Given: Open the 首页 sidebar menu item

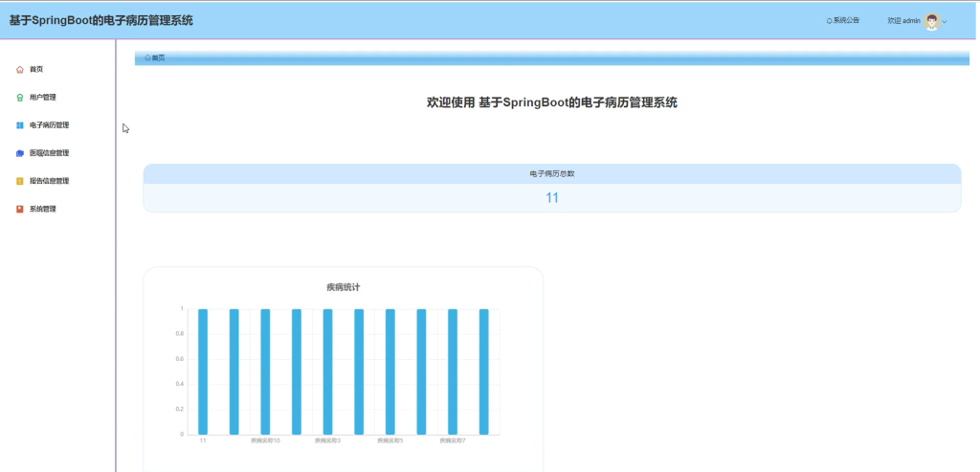Looking at the screenshot, I should pos(36,69).
